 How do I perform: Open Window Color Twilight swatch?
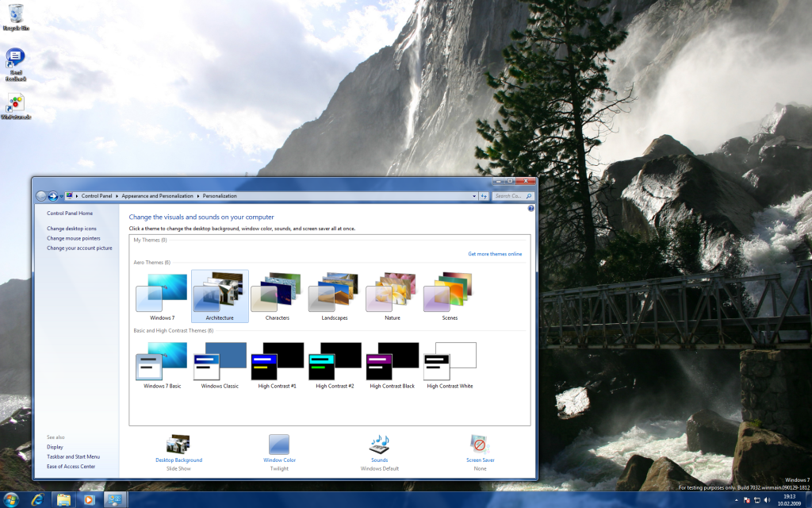pos(279,444)
